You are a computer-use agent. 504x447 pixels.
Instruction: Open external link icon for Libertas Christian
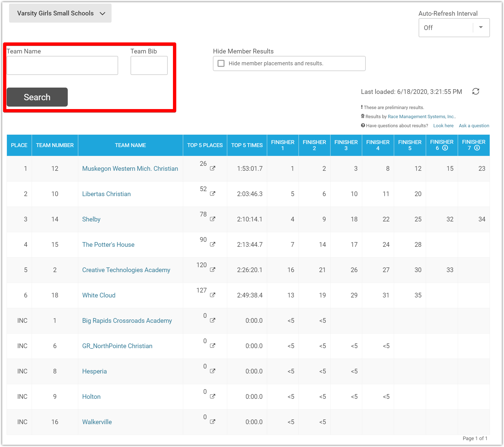point(212,194)
